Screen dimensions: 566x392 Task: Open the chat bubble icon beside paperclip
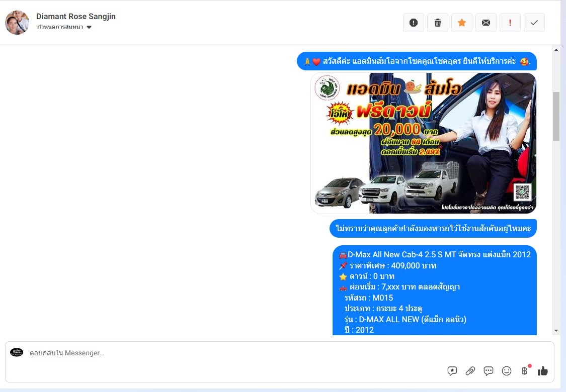[x=489, y=371]
